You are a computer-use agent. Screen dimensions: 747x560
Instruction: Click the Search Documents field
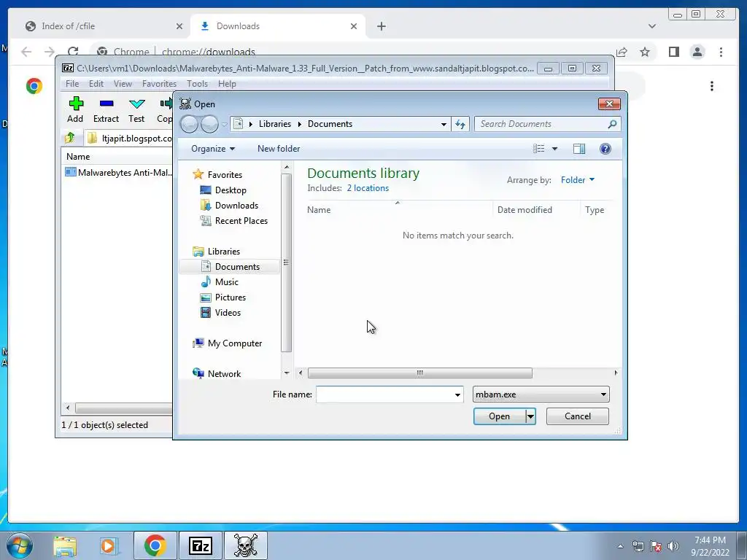coord(541,124)
